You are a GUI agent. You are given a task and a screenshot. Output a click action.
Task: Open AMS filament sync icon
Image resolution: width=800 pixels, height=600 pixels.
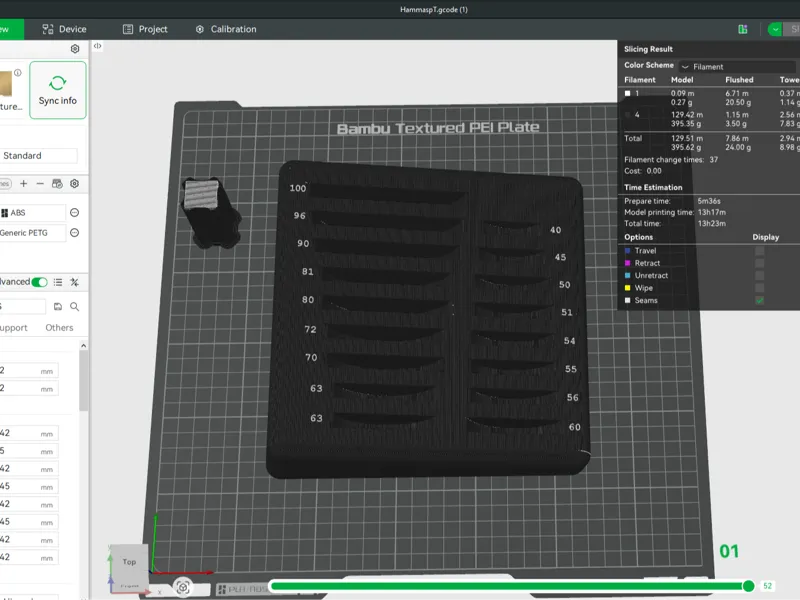pyautogui.click(x=57, y=184)
